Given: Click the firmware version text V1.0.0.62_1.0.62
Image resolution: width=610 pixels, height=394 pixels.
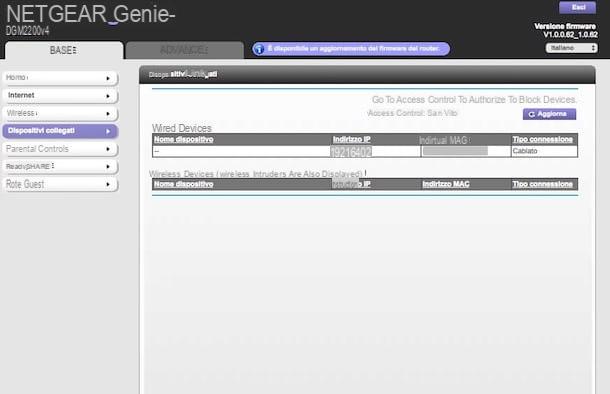Looking at the screenshot, I should [x=570, y=35].
